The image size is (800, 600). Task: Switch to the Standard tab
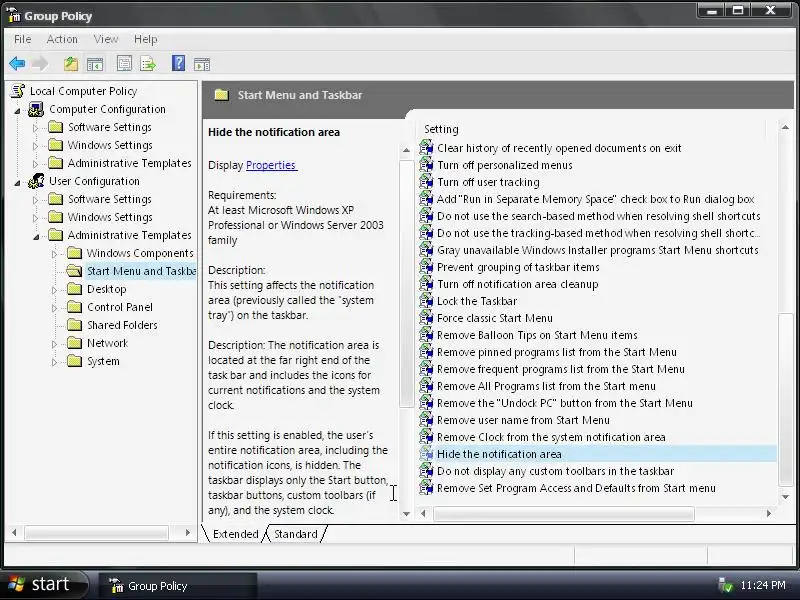pos(296,534)
